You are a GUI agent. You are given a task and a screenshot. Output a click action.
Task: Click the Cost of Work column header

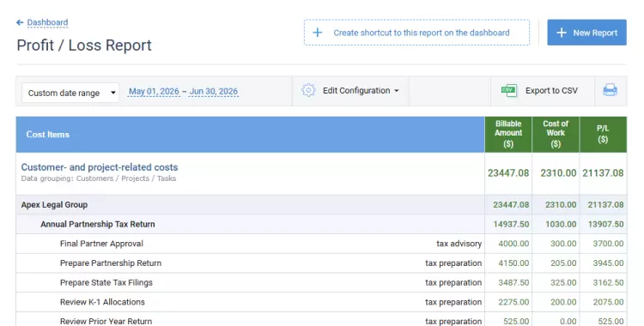[556, 134]
